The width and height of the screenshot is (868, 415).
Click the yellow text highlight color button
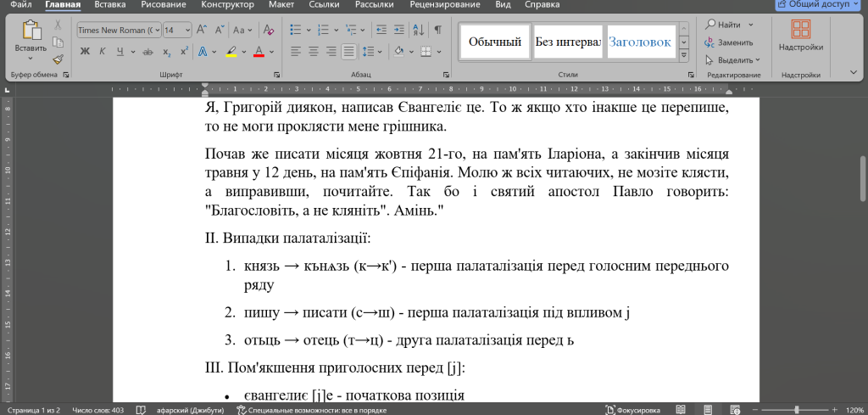coord(231,52)
